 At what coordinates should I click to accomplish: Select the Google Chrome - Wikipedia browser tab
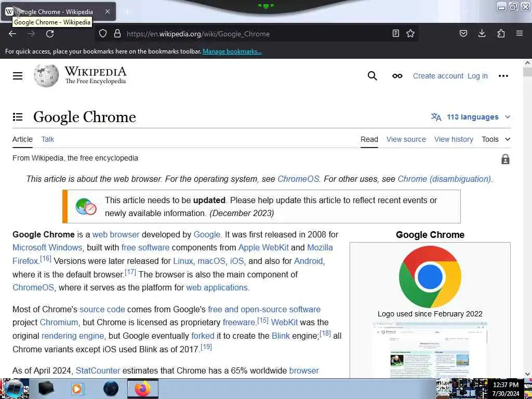[58, 11]
